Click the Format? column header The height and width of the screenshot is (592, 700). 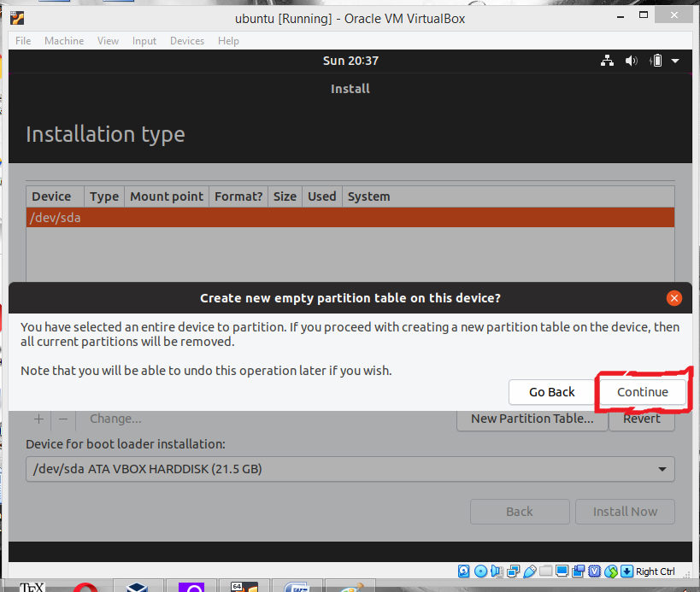point(238,196)
